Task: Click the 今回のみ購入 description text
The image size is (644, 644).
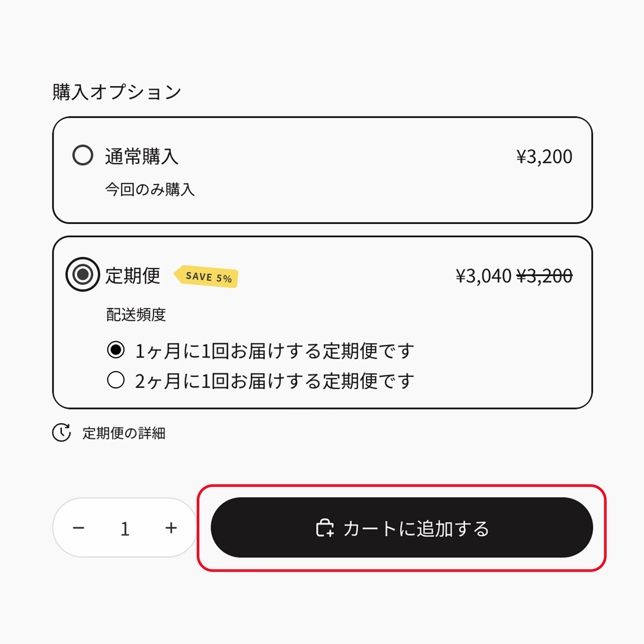Action: point(150,190)
